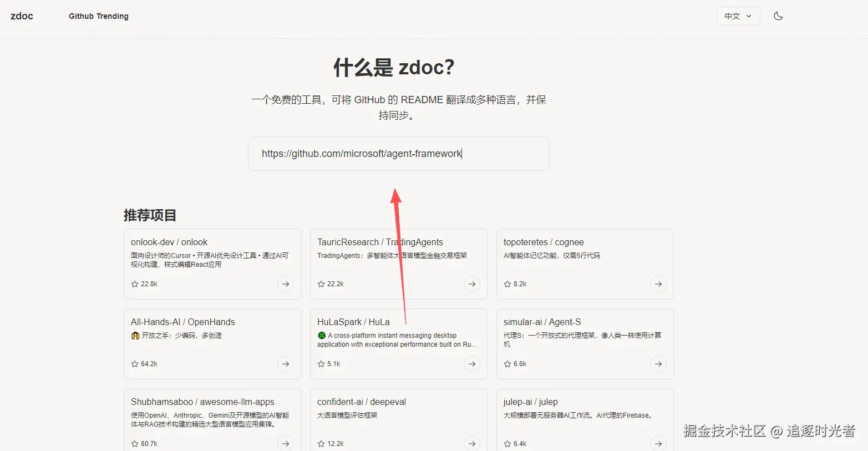The image size is (868, 451).
Task: Open the TauricResearch / TradingAgents arrow button
Action: click(472, 284)
